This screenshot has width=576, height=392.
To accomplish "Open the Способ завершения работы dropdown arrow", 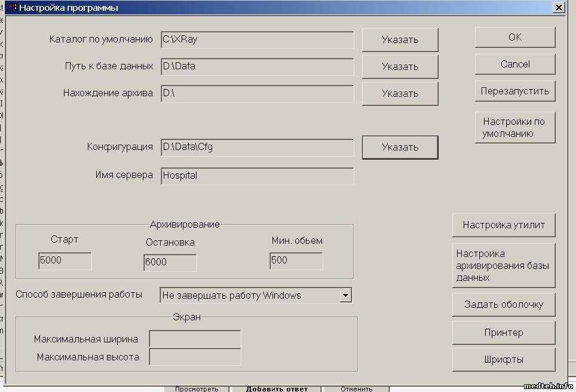I will tap(345, 295).
